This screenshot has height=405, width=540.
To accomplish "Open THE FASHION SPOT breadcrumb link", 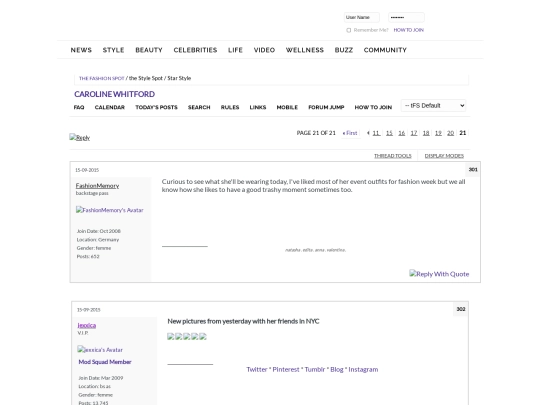I will pyautogui.click(x=102, y=78).
